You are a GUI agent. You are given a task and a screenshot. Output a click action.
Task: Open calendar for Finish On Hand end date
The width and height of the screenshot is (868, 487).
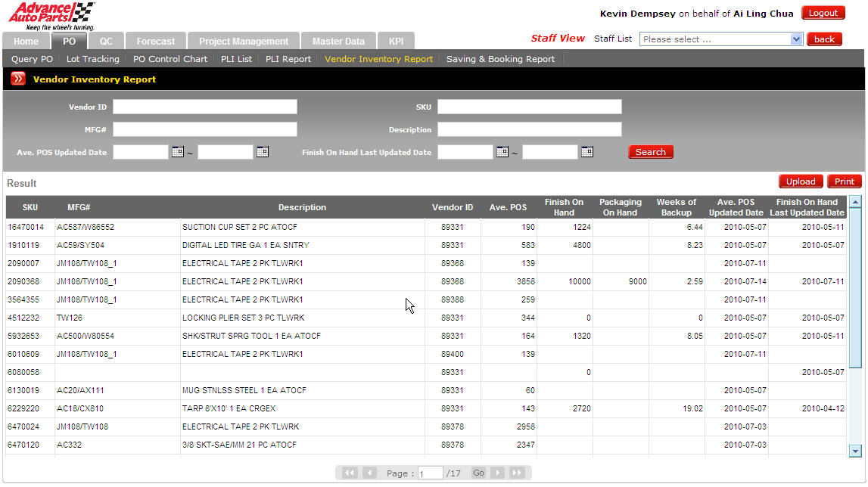[x=586, y=152]
